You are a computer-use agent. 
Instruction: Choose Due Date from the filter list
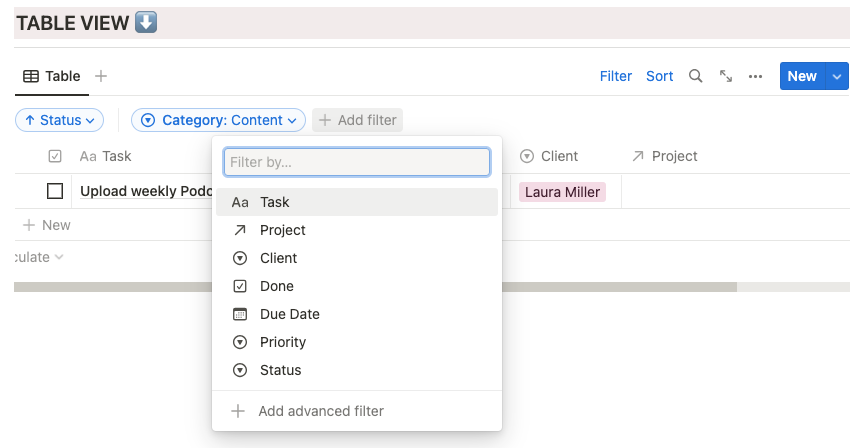pyautogui.click(x=289, y=314)
